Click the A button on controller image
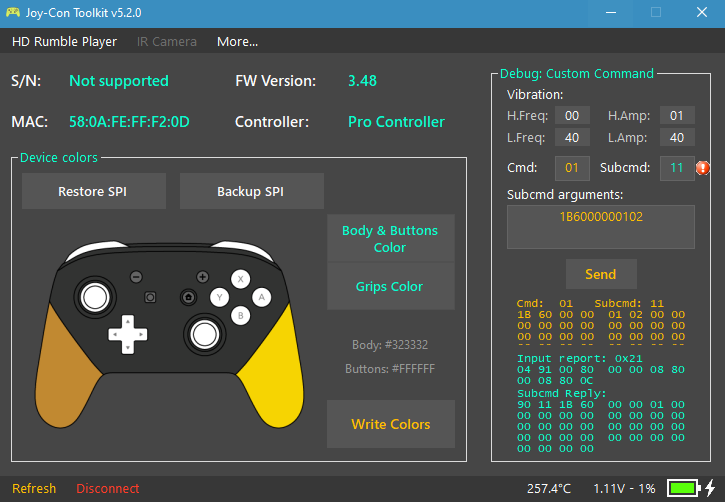 262,297
